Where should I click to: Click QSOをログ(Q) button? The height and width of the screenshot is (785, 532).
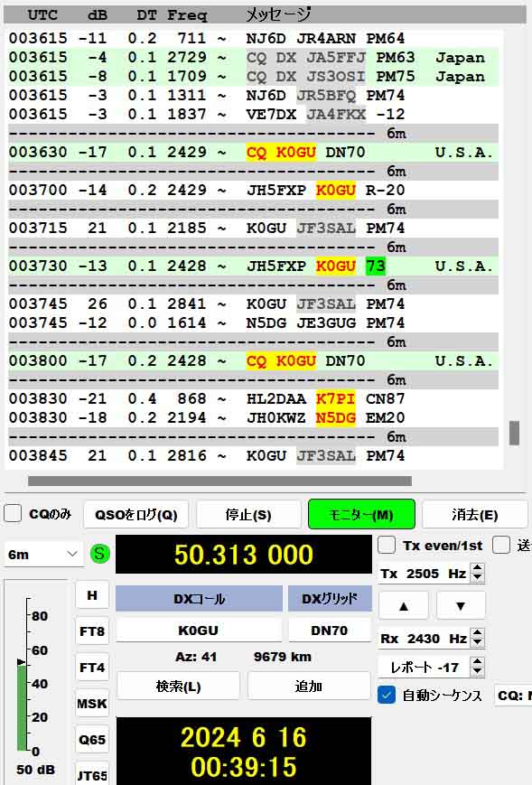point(136,515)
